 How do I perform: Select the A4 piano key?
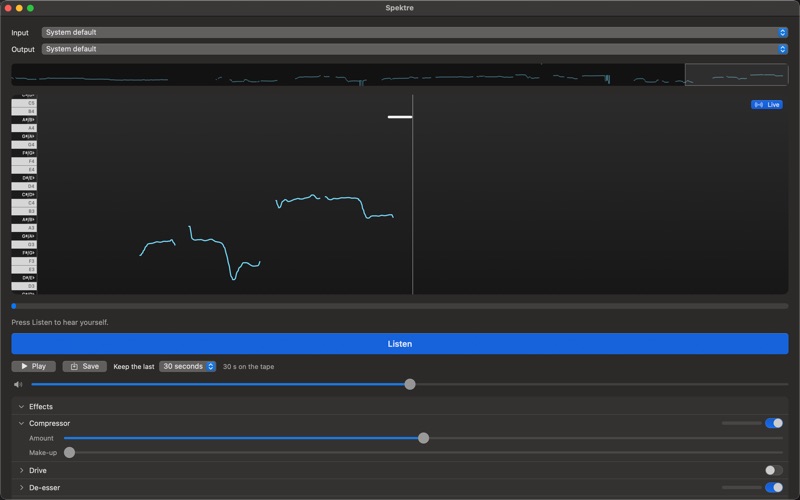click(24, 128)
